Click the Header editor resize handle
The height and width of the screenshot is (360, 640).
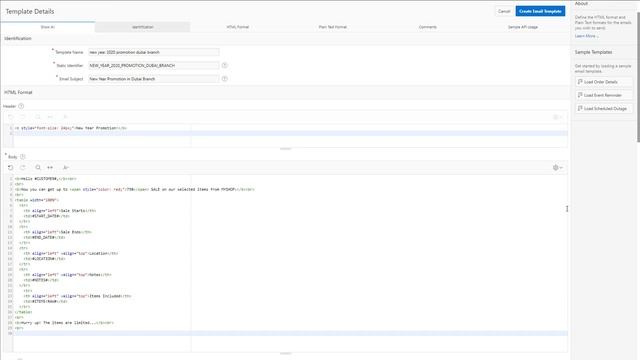[286, 149]
